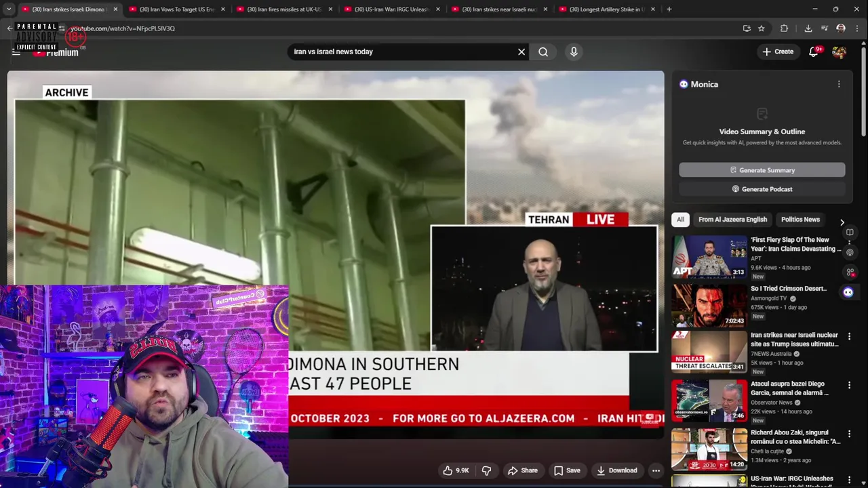Open options for Observator News video
The height and width of the screenshot is (488, 868).
(x=849, y=386)
